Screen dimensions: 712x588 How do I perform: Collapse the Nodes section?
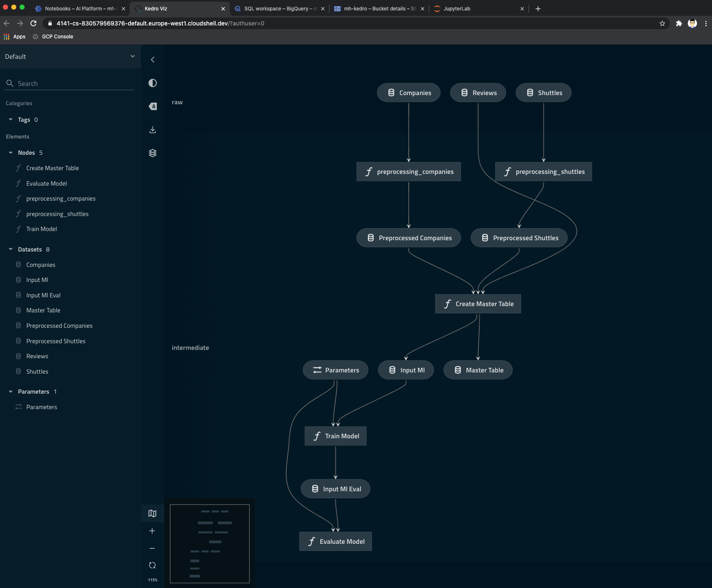point(11,153)
